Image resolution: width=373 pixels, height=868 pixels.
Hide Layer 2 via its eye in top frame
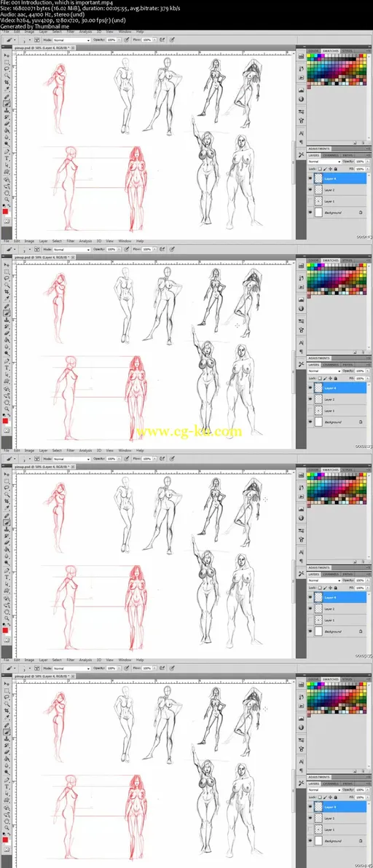310,190
